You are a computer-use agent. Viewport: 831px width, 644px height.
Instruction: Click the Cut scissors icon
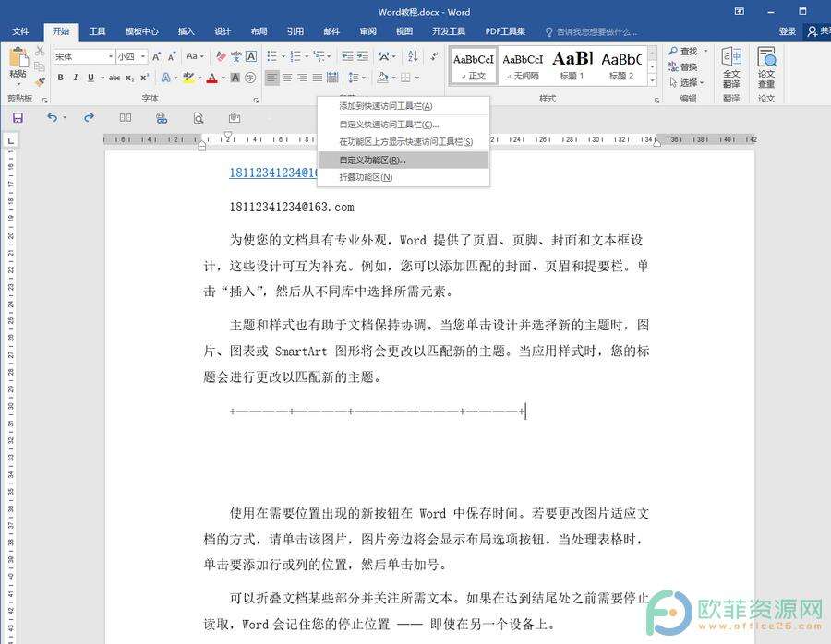click(x=40, y=51)
